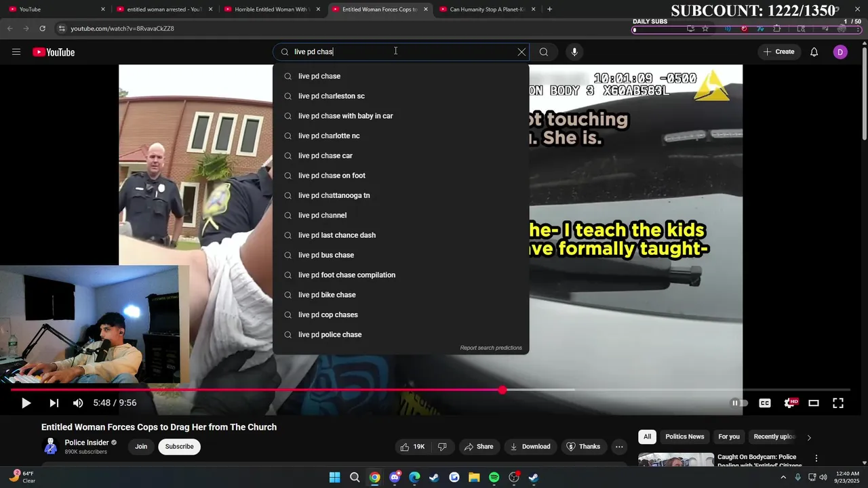
Task: Open the account avatar menu
Action: tap(840, 52)
